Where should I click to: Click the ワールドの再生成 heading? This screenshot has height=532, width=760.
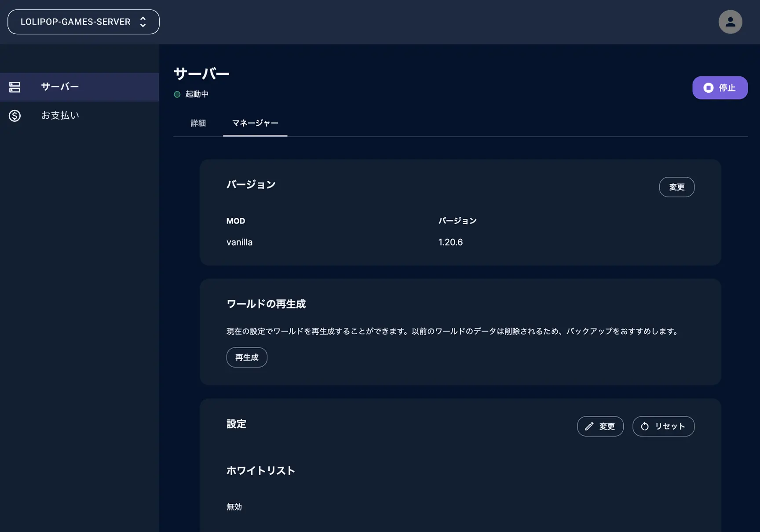click(x=266, y=304)
